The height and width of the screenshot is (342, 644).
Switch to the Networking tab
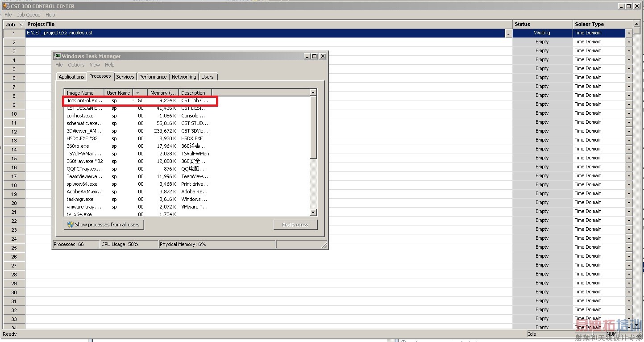click(x=184, y=77)
